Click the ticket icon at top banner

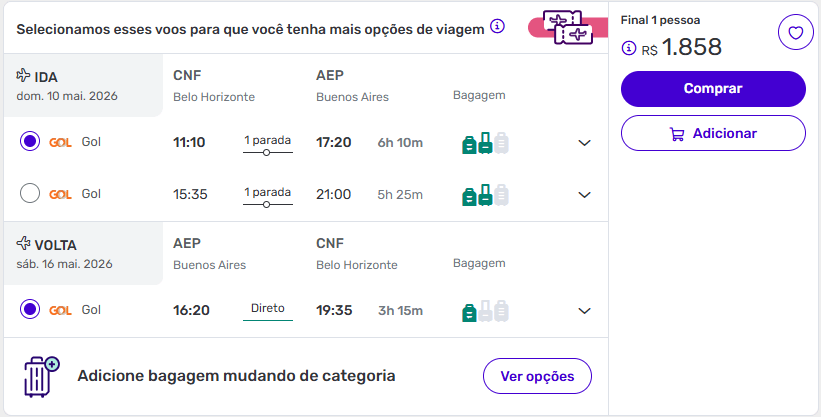566,28
